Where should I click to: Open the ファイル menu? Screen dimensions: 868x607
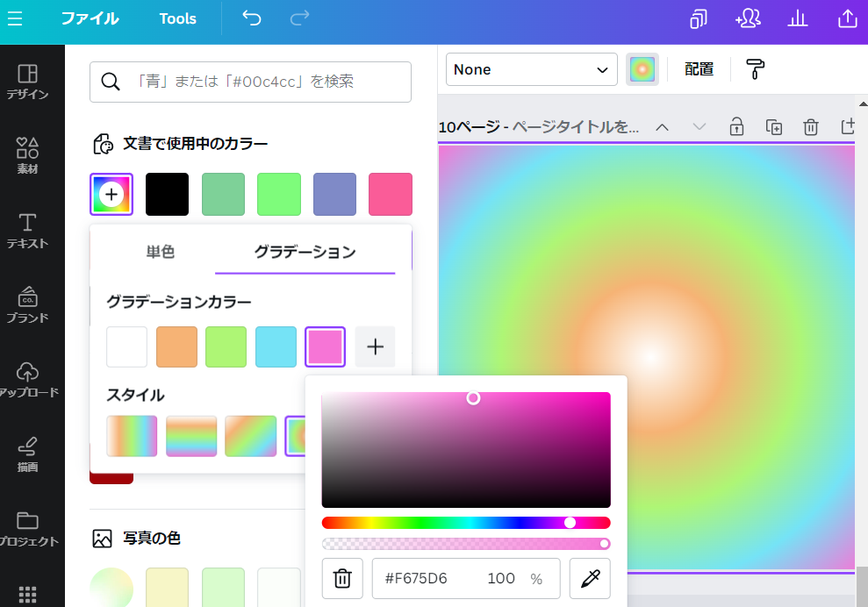tap(90, 18)
